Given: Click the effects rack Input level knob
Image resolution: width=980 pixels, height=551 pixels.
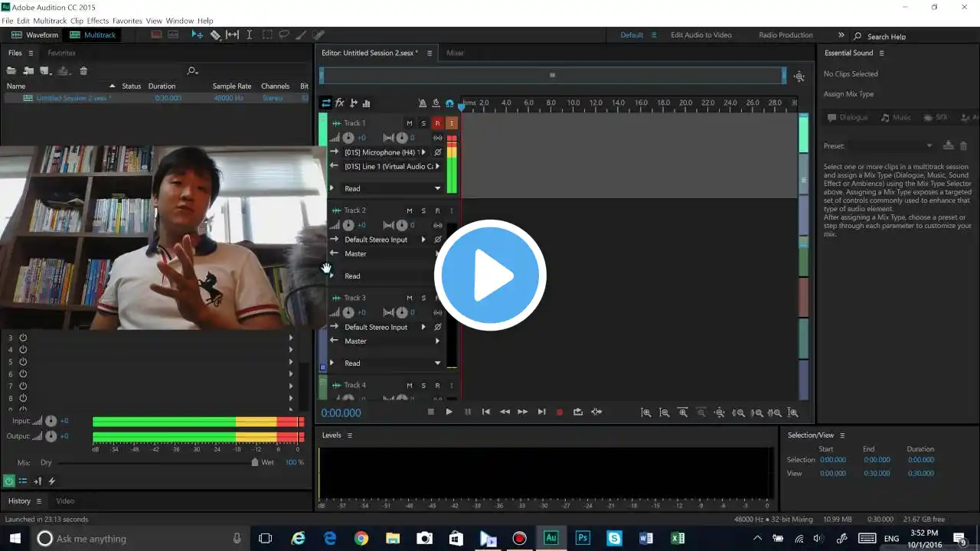Looking at the screenshot, I should point(51,421).
